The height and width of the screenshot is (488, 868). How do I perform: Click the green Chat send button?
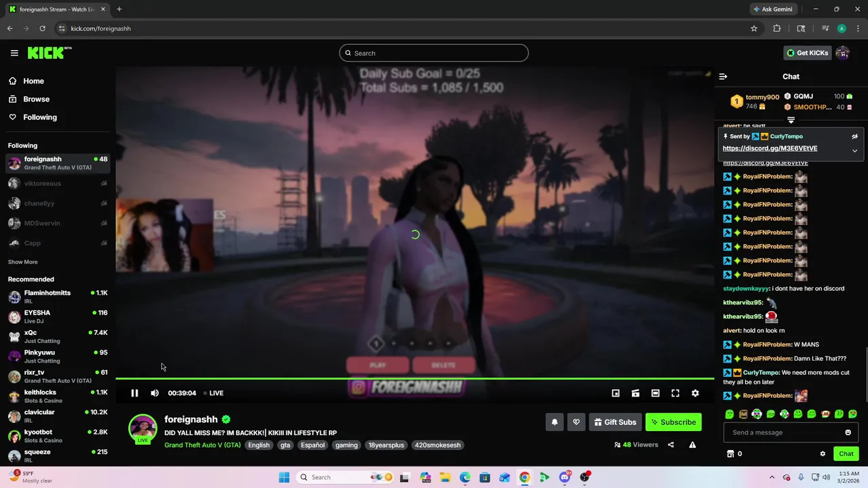(x=846, y=454)
